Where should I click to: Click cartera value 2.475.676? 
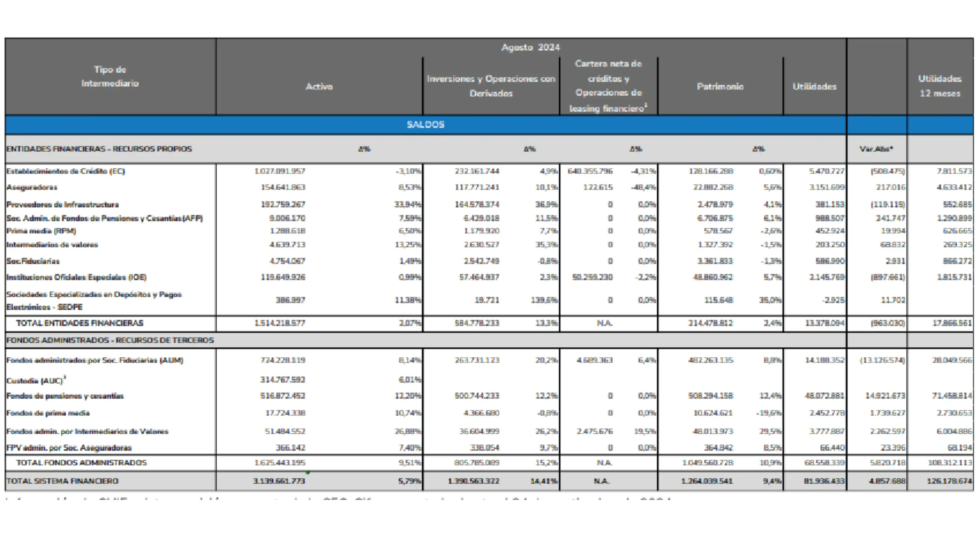pyautogui.click(x=595, y=431)
